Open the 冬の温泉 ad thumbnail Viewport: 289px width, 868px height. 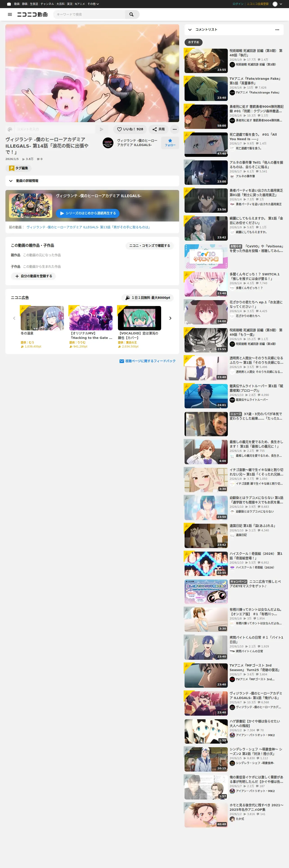[x=42, y=318]
